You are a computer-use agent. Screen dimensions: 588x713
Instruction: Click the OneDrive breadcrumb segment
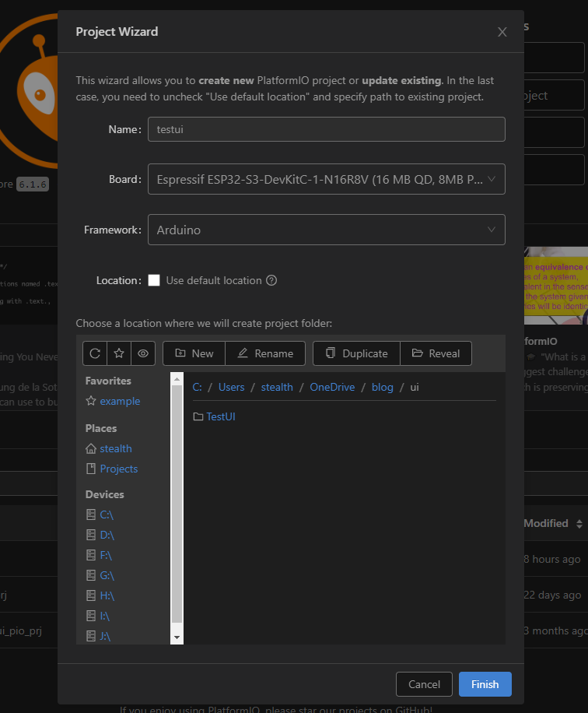tap(332, 387)
